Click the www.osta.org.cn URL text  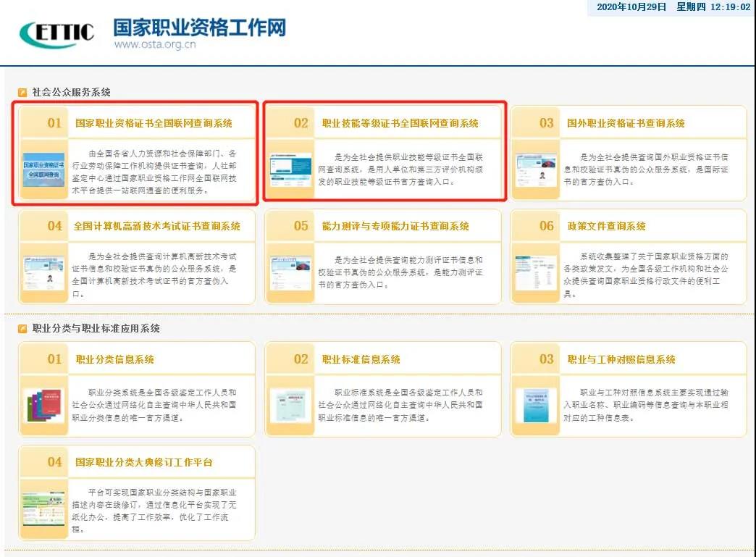(x=155, y=44)
